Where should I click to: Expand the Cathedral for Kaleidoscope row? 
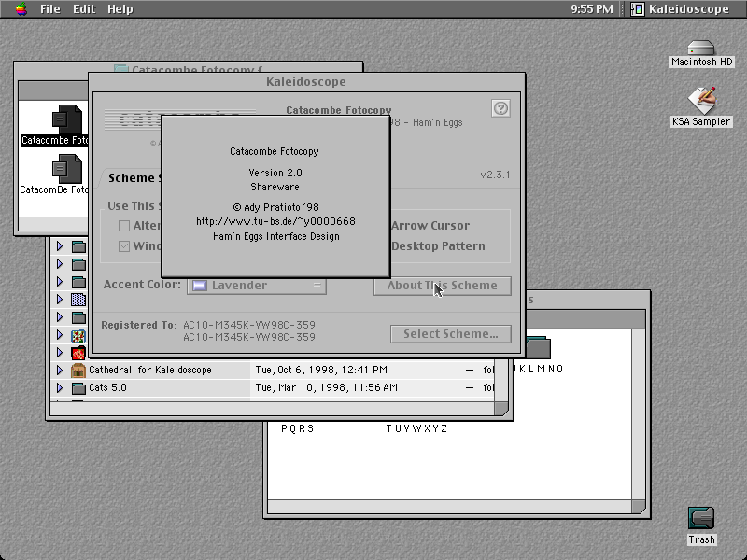click(60, 370)
